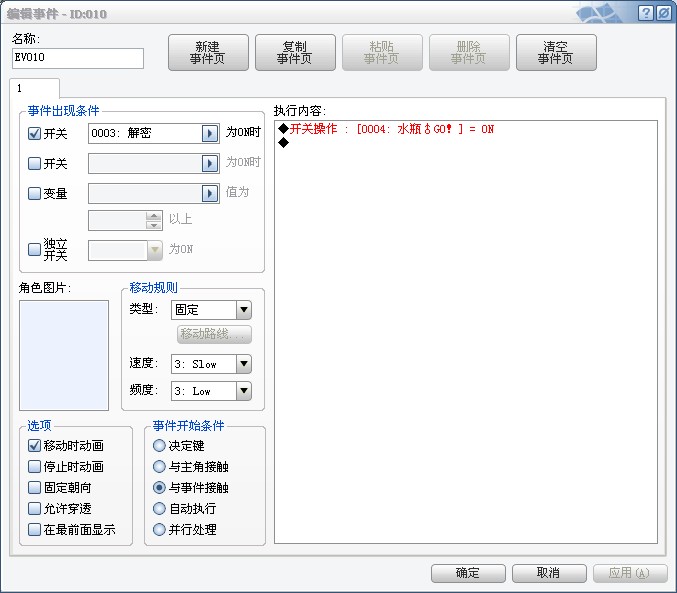
Task: Click the icon right of the help button
Action: coord(663,13)
